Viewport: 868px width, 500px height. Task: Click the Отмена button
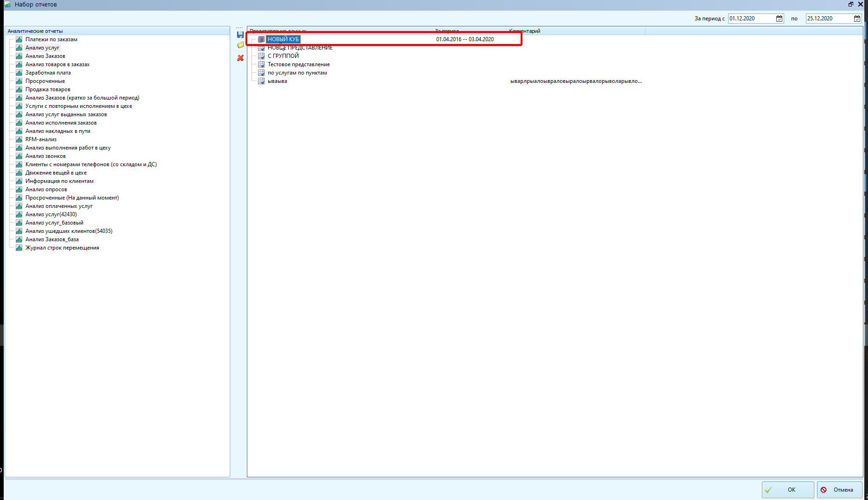839,490
